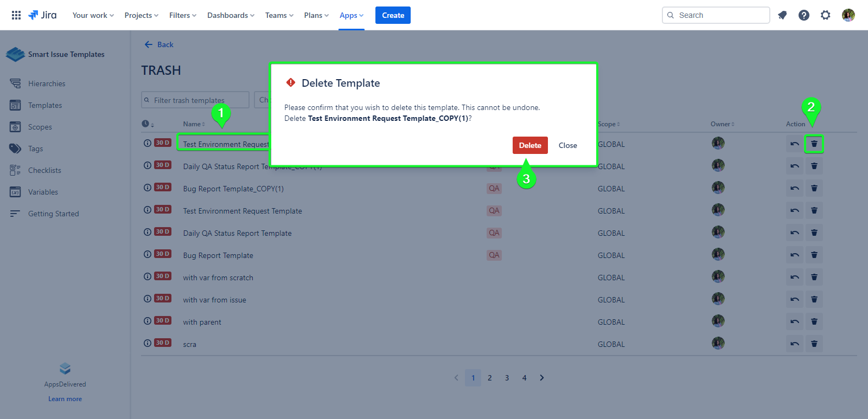Open the help question mark icon
Image resolution: width=868 pixels, height=419 pixels.
click(803, 15)
